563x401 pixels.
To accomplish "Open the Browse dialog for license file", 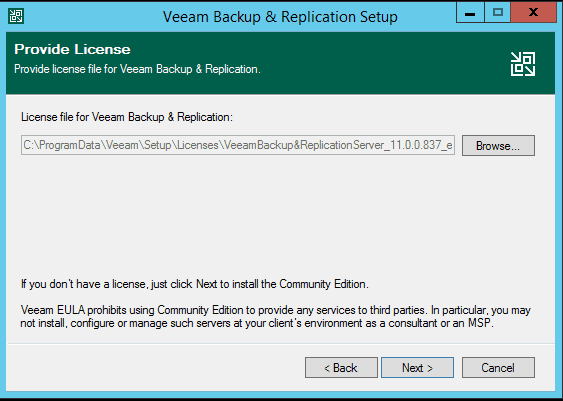I will pos(498,145).
